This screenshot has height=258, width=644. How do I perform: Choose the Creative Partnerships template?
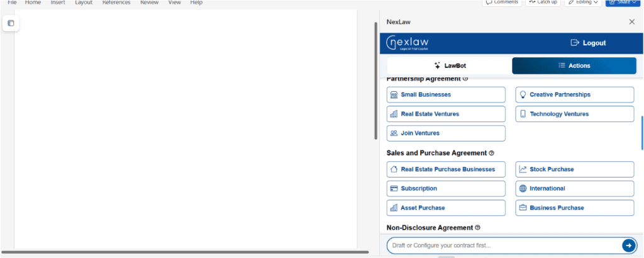(x=575, y=94)
